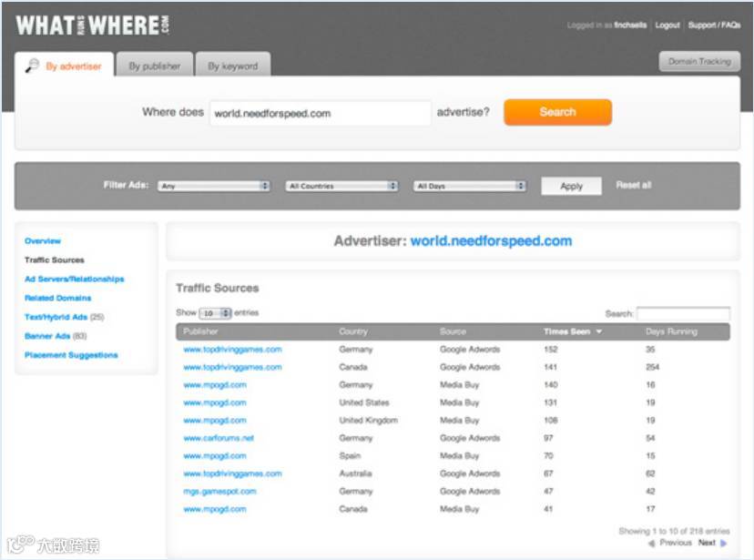The image size is (754, 560).
Task: Sort table by Country column
Action: tap(353, 331)
